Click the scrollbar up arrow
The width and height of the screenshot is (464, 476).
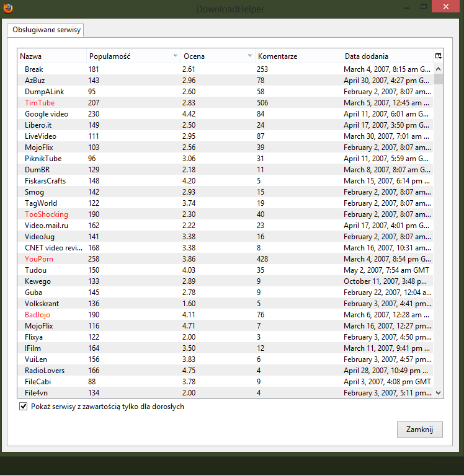pyautogui.click(x=438, y=69)
